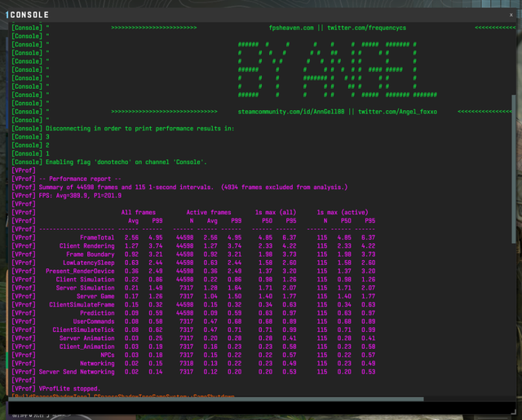Click the Present_RenderDevice row label
522x420 pixels.
click(x=80, y=271)
